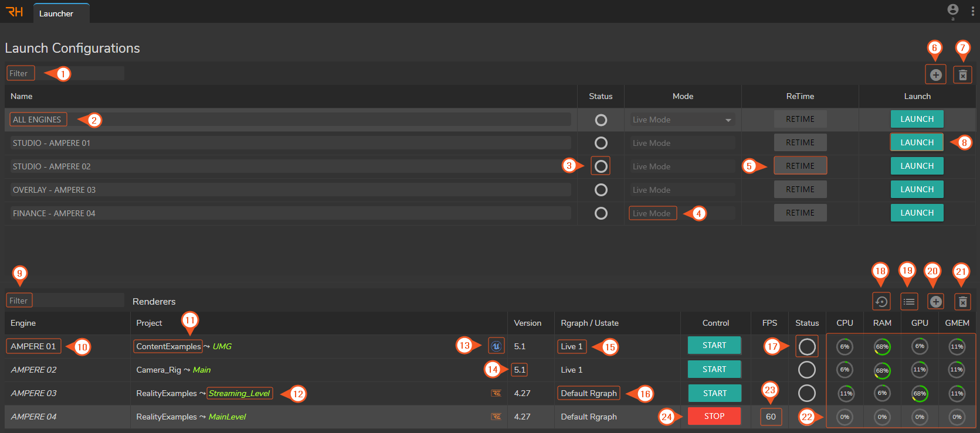Open the Live Mode dropdown for ALL ENGINES
Screen dimensions: 980x433
pos(682,120)
